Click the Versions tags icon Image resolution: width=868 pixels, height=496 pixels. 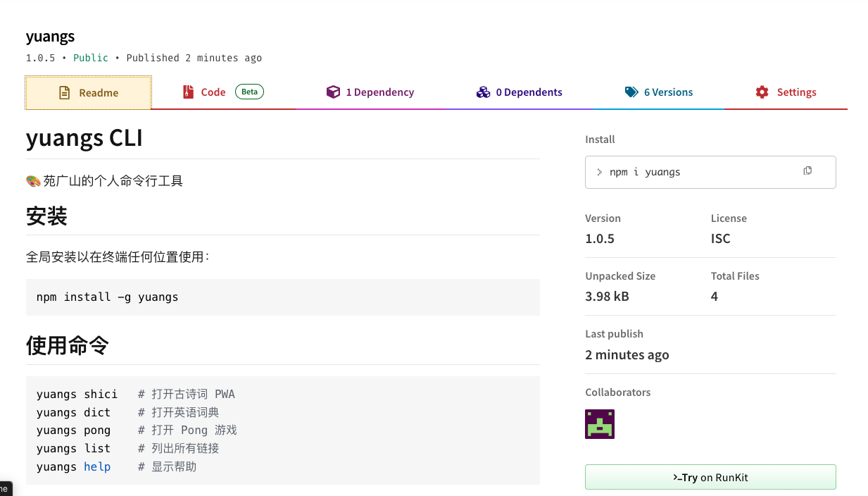(x=631, y=92)
